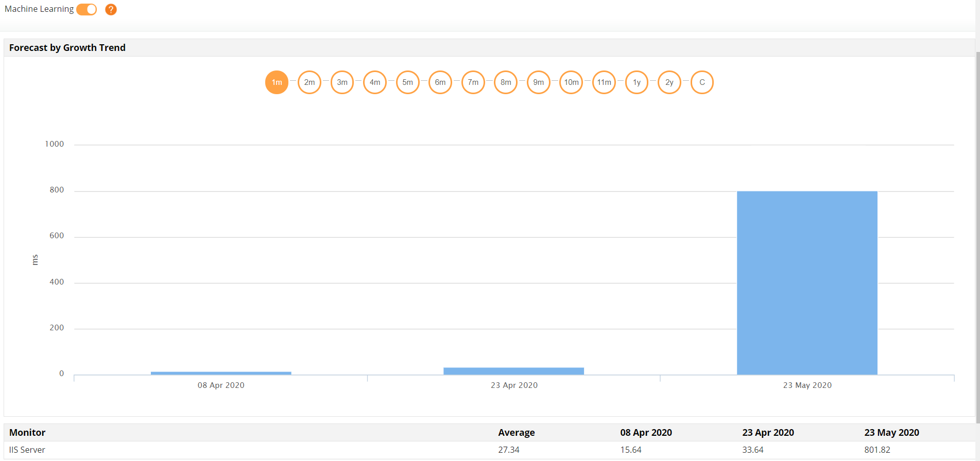Screen dimensions: 980x461
Task: Pick the 5m forecast period
Action: tap(407, 82)
